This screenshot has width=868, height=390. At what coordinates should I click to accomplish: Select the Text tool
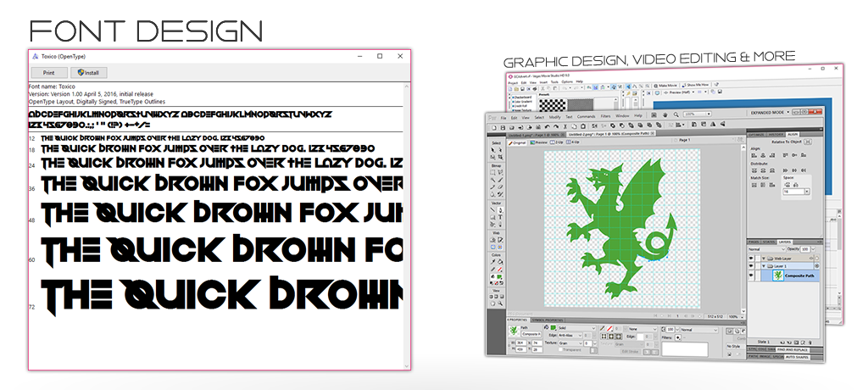tap(500, 217)
